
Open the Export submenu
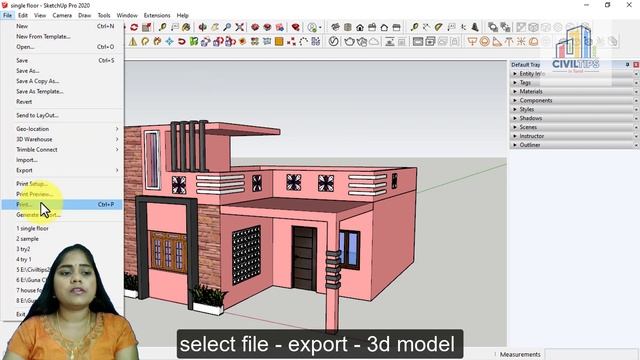click(62, 170)
